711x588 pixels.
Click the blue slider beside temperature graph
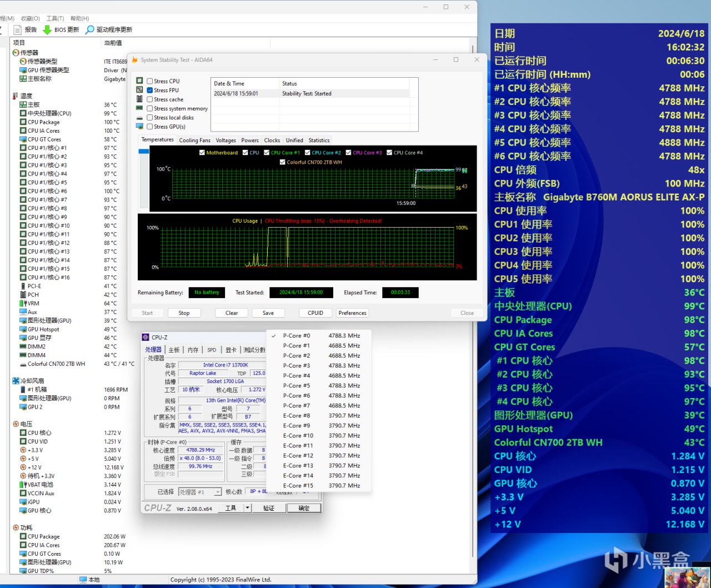coord(143,152)
